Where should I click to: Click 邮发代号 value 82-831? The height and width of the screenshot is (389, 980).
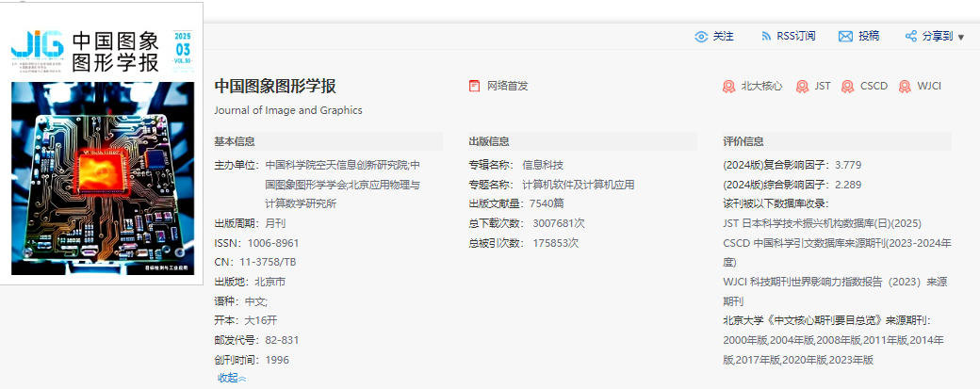(282, 340)
